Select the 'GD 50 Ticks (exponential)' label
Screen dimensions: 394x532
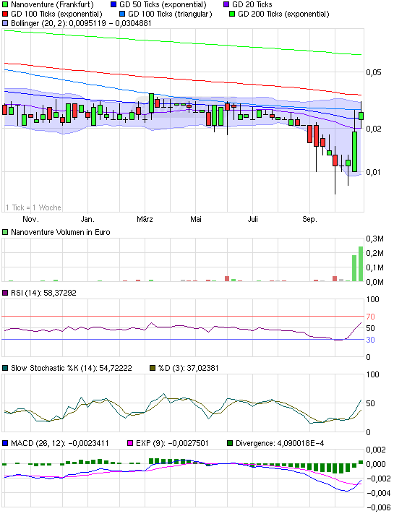point(163,5)
